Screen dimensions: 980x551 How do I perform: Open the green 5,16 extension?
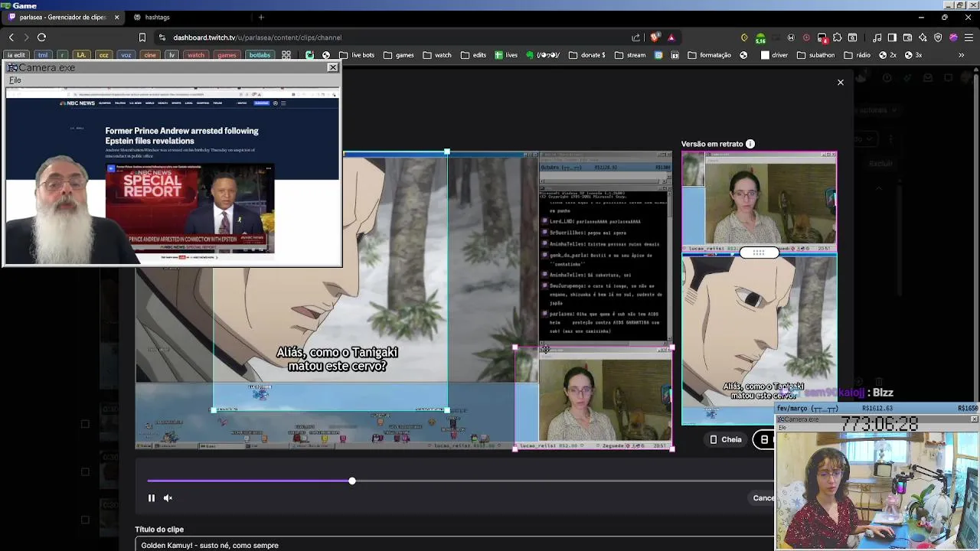pos(760,37)
